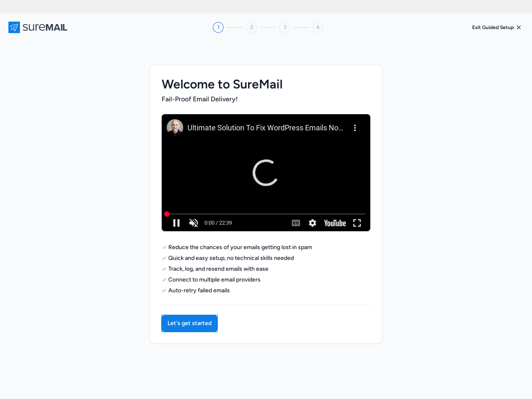Pause the YouTube video

click(x=176, y=223)
